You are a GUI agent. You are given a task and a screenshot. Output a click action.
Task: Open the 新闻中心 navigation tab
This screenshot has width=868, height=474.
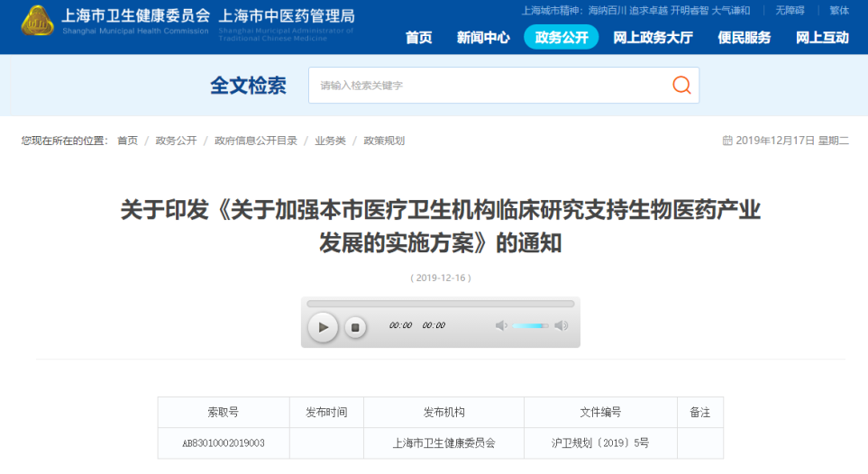pyautogui.click(x=483, y=38)
